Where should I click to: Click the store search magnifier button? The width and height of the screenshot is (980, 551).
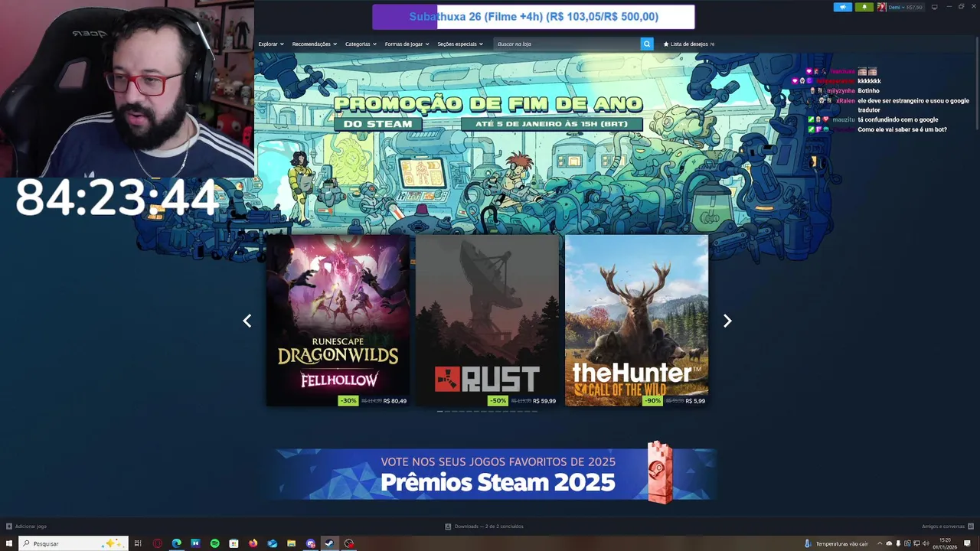[647, 44]
